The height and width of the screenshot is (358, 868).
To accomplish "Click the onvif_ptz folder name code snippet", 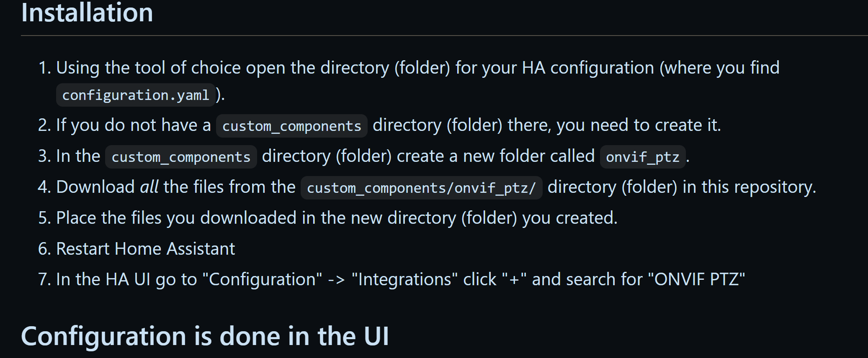I will (642, 157).
